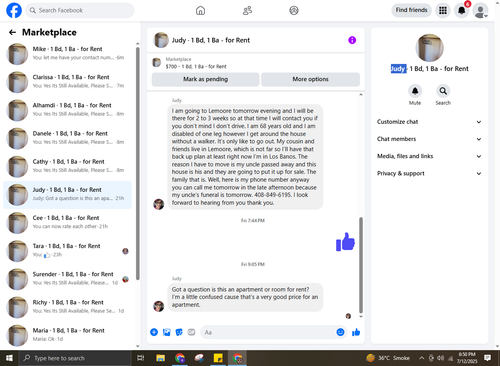
Task: Search within the conversation using magnifier icon
Action: click(x=443, y=91)
